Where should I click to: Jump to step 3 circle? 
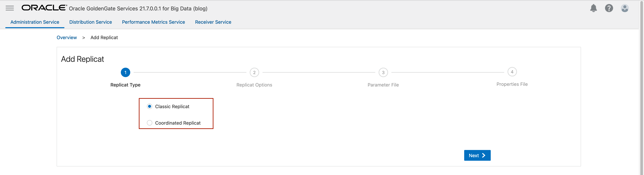pyautogui.click(x=383, y=73)
